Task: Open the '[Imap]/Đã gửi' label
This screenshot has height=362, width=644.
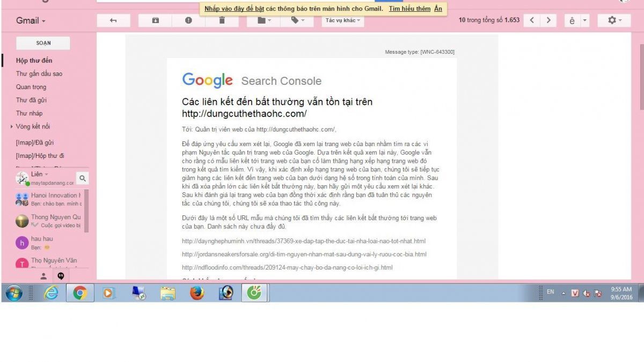Action: pyautogui.click(x=35, y=143)
